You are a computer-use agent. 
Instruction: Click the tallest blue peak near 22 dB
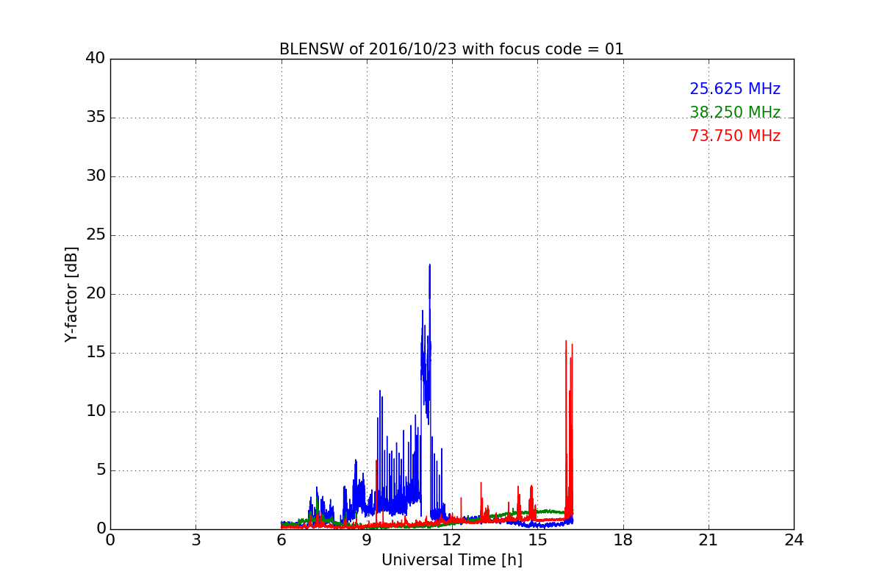430,266
